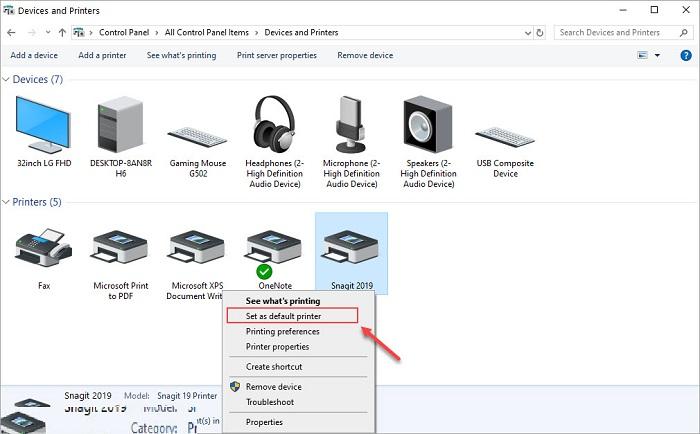This screenshot has height=434, width=700.
Task: Collapse the Printers (5) group
Action: (x=6, y=202)
